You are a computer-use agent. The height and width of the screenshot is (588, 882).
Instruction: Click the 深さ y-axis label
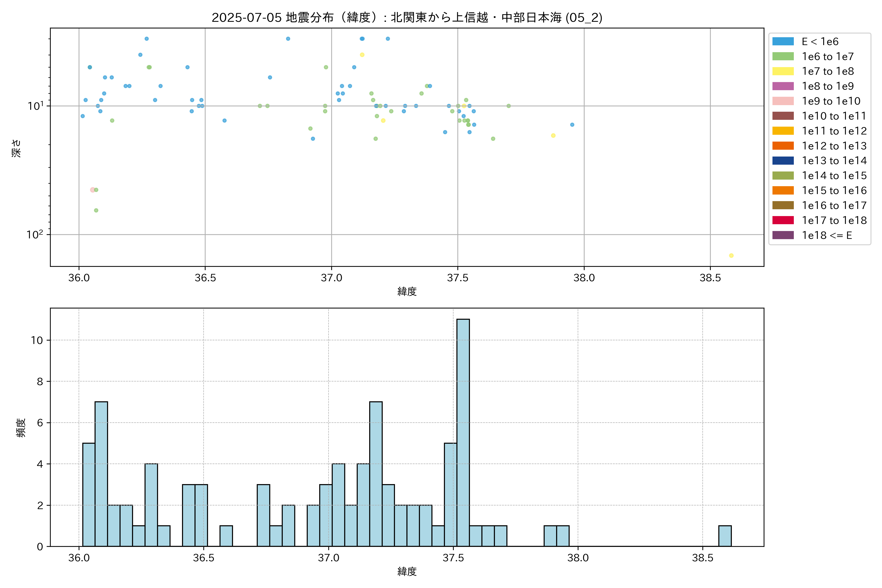point(16,148)
